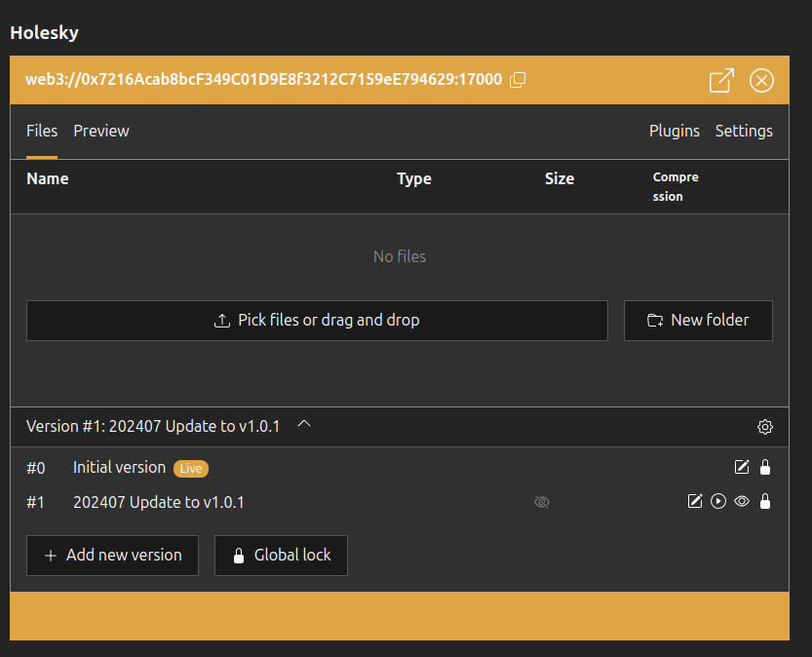Click the Live badge on Initial version
This screenshot has width=812, height=657.
pos(191,469)
